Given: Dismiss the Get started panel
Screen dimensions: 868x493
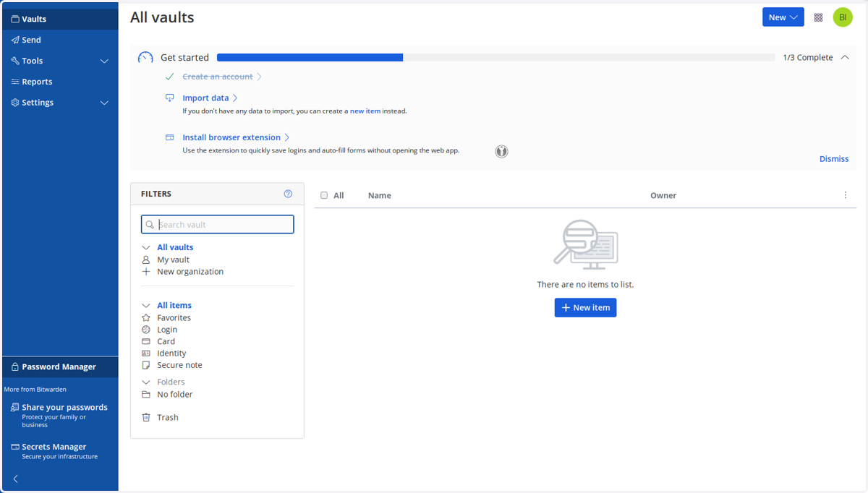Looking at the screenshot, I should click(x=834, y=159).
